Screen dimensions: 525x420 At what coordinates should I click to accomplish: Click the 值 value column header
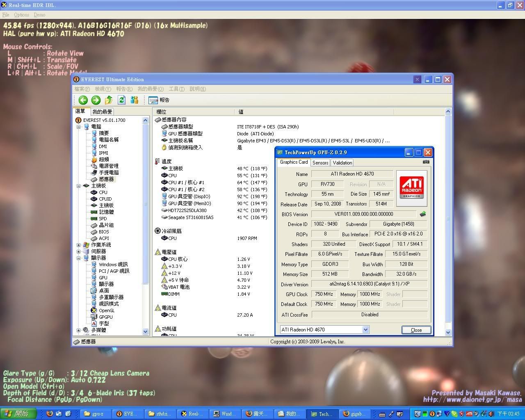[x=314, y=112]
